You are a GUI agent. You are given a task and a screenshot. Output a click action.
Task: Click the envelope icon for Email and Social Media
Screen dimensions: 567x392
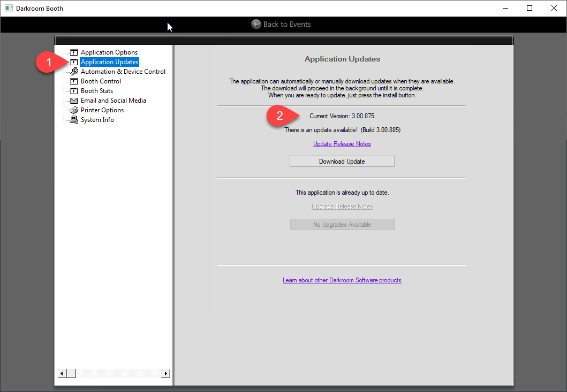(74, 101)
